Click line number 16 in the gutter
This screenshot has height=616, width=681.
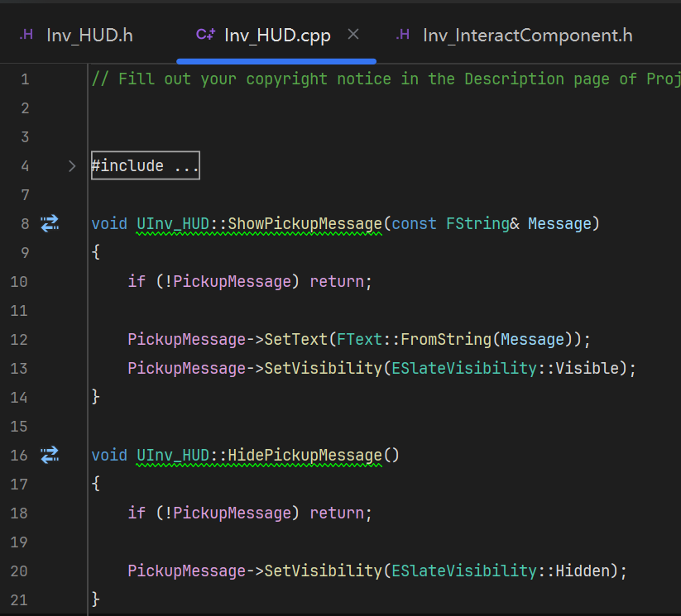coord(19,455)
